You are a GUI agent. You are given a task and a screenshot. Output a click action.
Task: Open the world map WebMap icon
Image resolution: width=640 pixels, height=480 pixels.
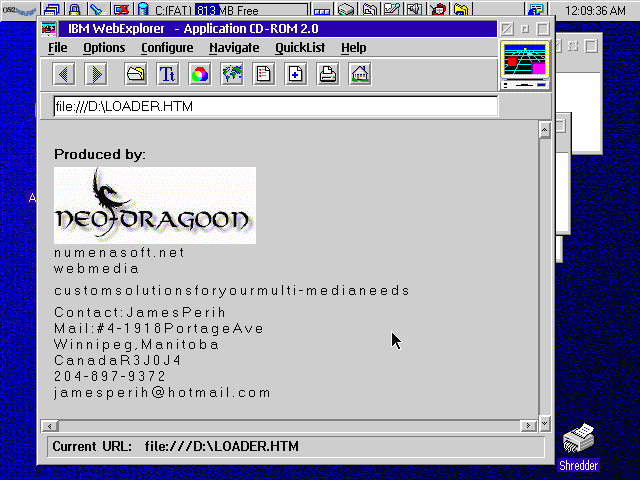click(x=232, y=74)
